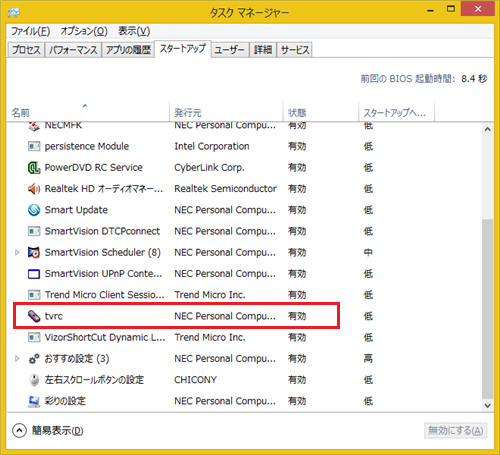Click the Realtek HD audio speaker icon
The width and height of the screenshot is (500, 455).
[34, 189]
